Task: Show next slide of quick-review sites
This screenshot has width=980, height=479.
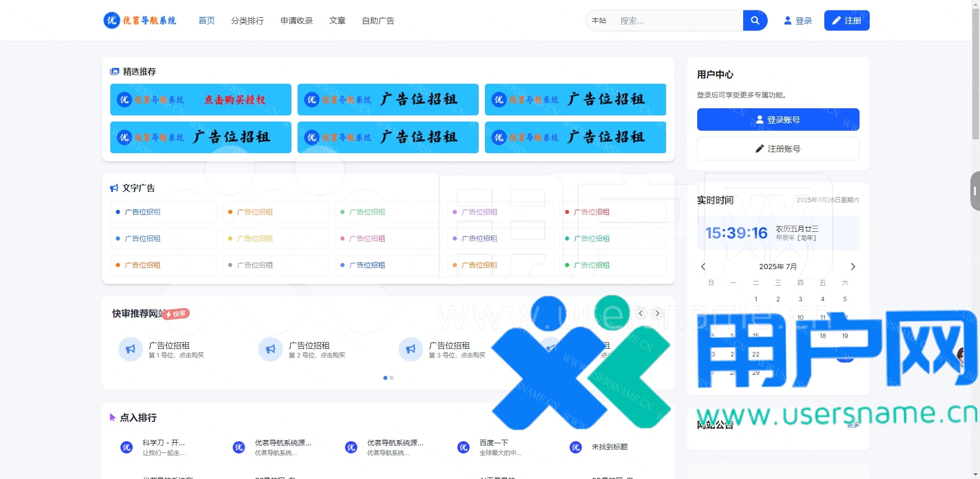Action: click(x=657, y=314)
